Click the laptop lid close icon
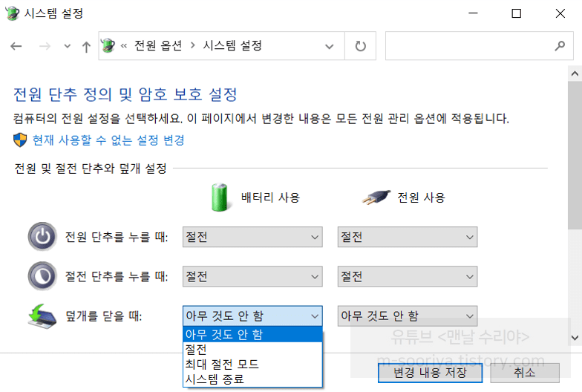Image resolution: width=582 pixels, height=392 pixels. (x=42, y=316)
